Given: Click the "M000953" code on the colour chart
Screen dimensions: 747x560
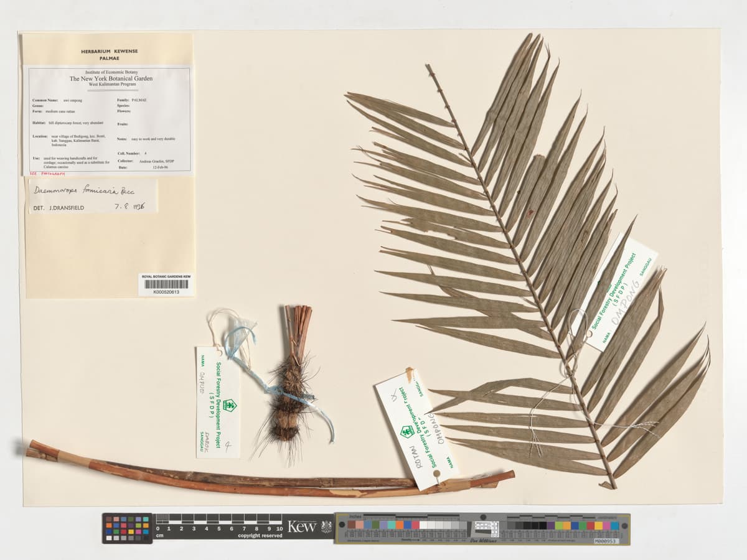Looking at the screenshot, I should [x=606, y=541].
